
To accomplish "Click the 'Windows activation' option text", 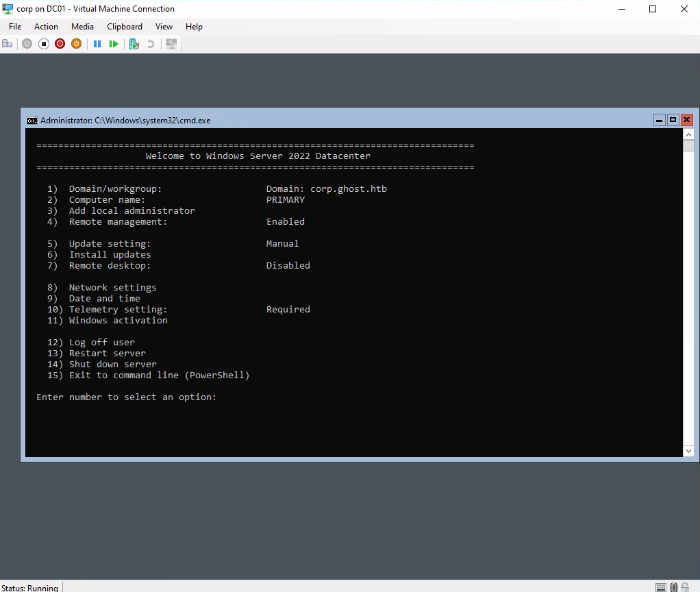I will point(118,320).
